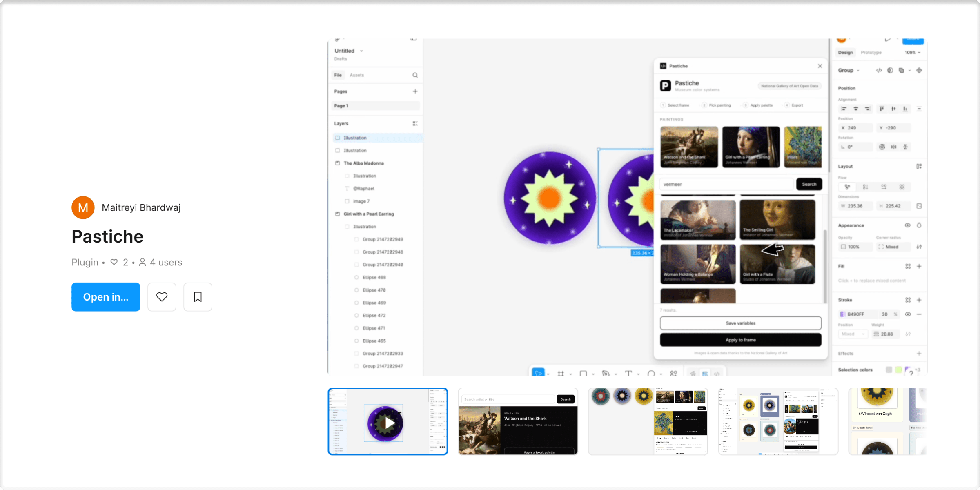The height and width of the screenshot is (490, 980).
Task: Click the align vertical centers icon
Action: point(894,109)
